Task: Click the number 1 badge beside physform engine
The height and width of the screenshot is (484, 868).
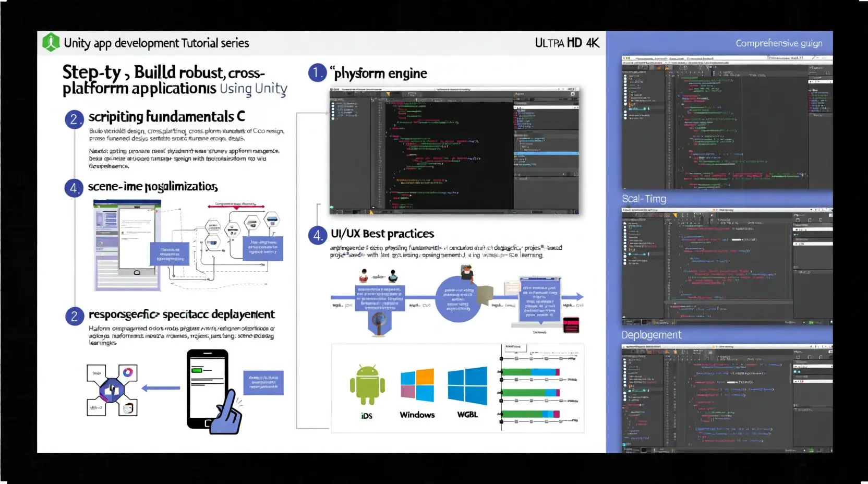Action: coord(317,73)
